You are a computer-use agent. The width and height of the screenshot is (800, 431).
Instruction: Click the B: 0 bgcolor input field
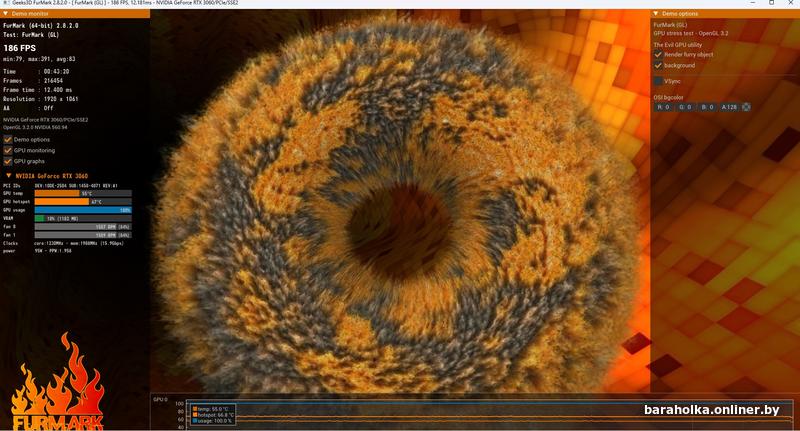click(x=707, y=107)
